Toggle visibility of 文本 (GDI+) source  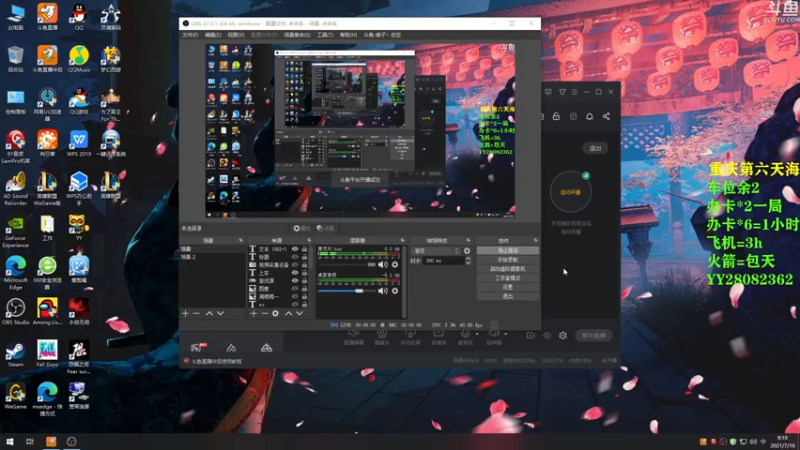coord(294,249)
